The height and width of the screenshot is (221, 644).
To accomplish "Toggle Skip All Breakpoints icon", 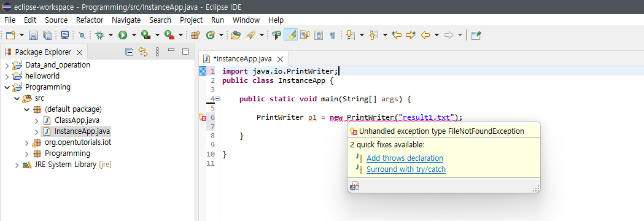I will [82, 36].
